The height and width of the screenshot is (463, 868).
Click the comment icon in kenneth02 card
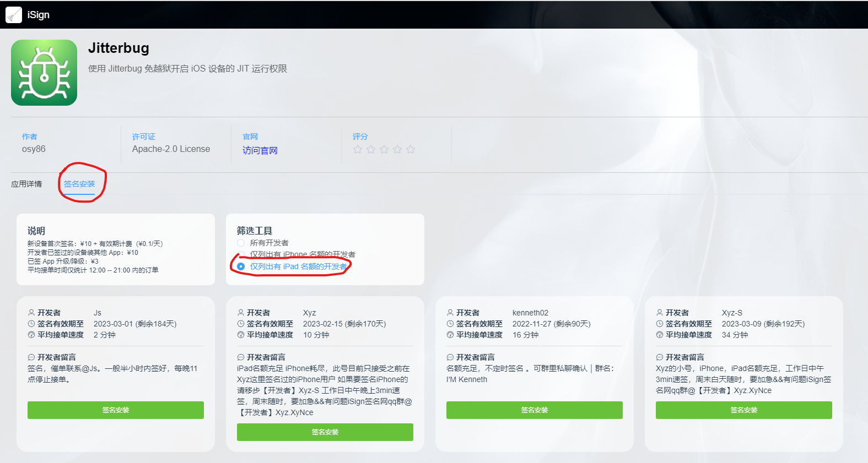coord(450,357)
